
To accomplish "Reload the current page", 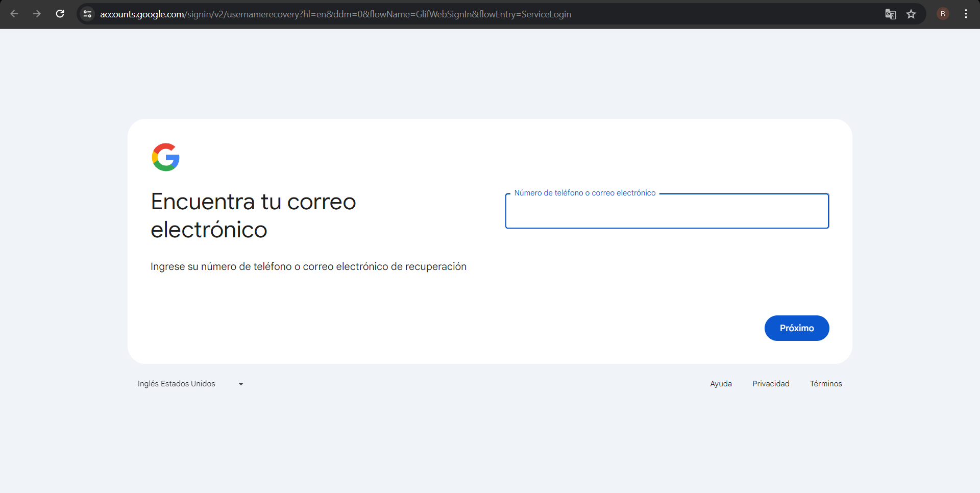I will point(60,14).
